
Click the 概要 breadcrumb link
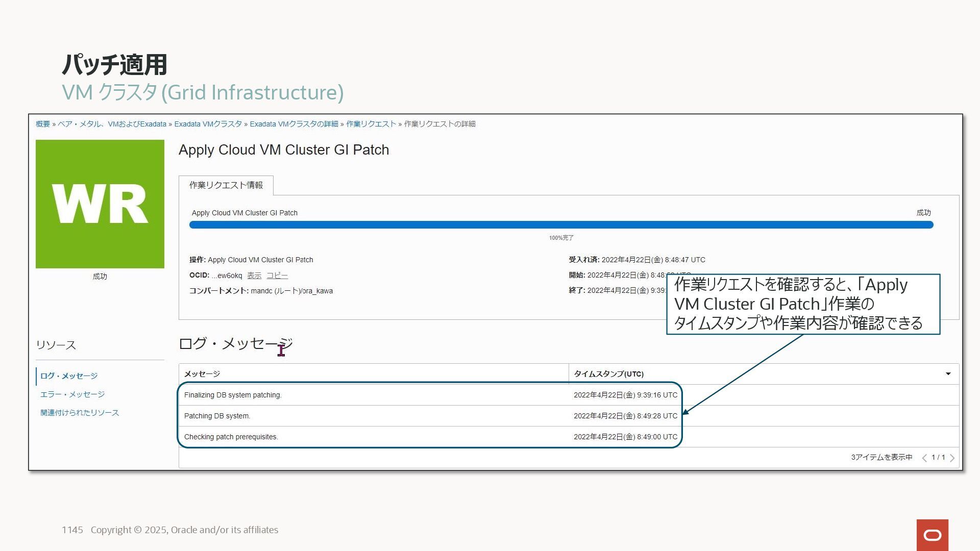(x=43, y=124)
